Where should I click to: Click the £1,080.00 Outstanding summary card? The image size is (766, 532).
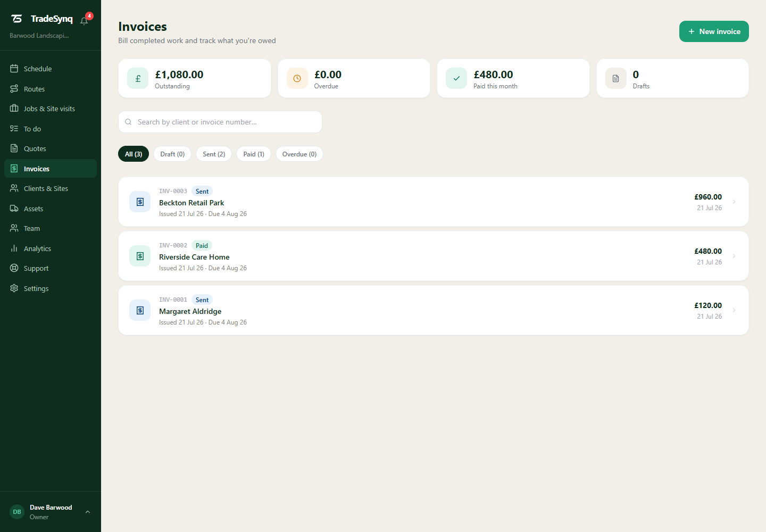(195, 78)
